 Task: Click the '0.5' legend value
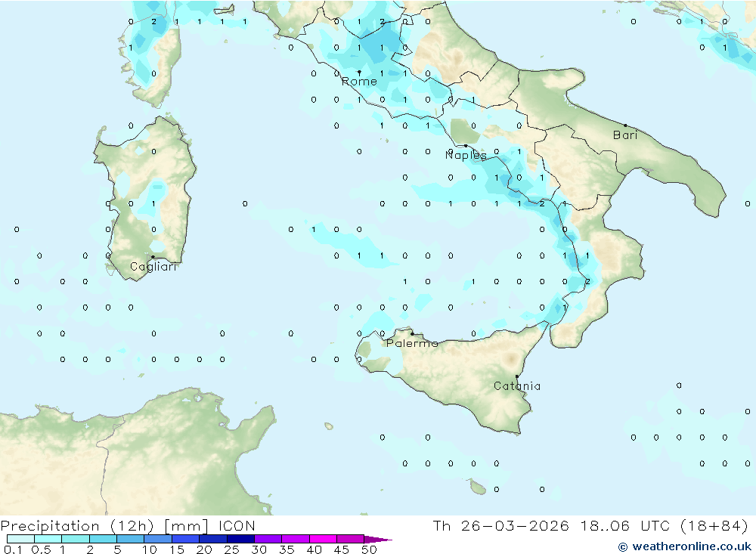(41, 549)
